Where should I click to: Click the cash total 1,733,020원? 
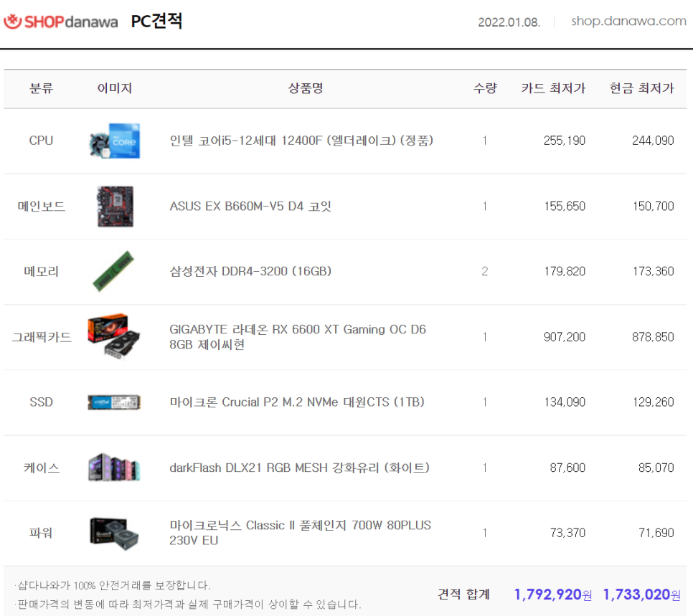642,594
